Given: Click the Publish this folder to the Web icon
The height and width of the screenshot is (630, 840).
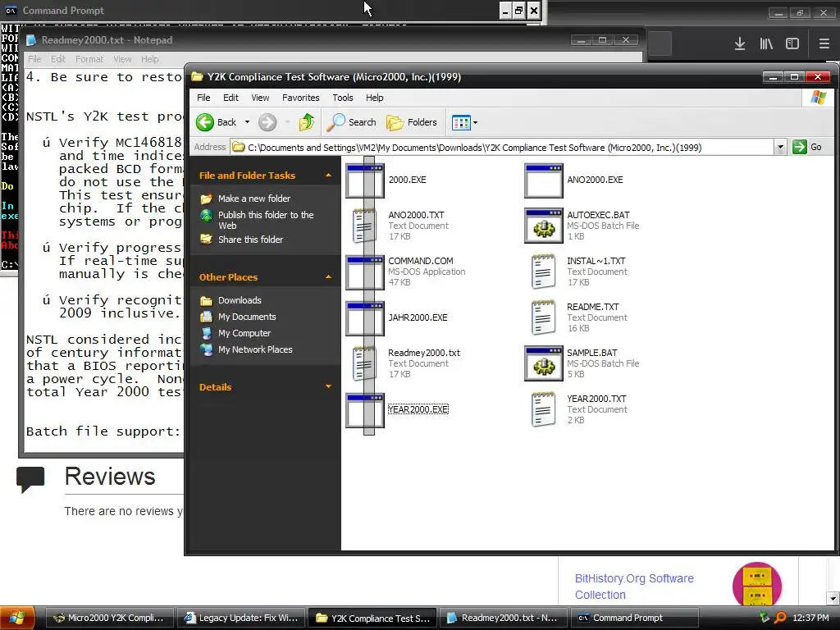Looking at the screenshot, I should (206, 216).
